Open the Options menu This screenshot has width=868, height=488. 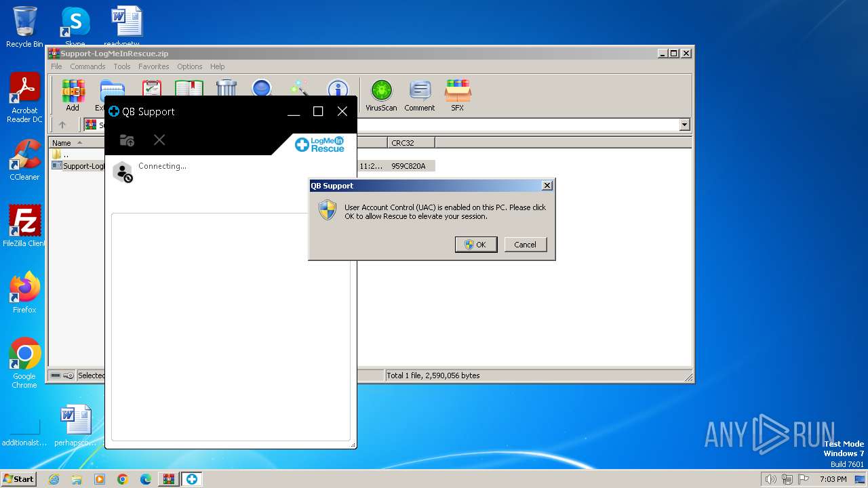coord(190,66)
